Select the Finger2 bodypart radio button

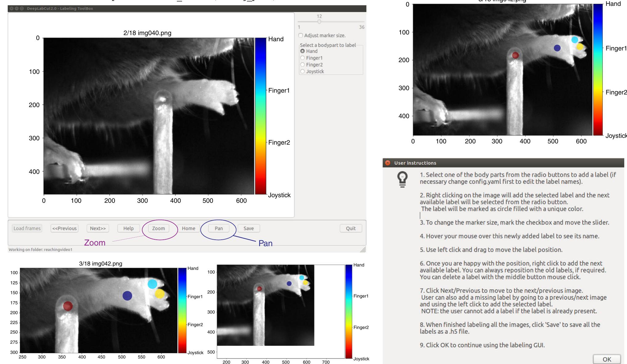(303, 65)
